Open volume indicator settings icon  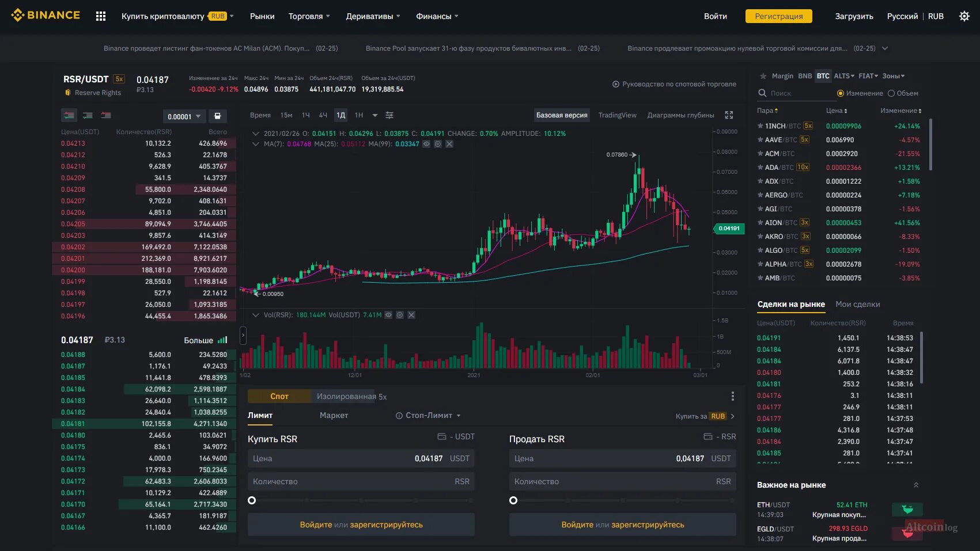tap(400, 315)
